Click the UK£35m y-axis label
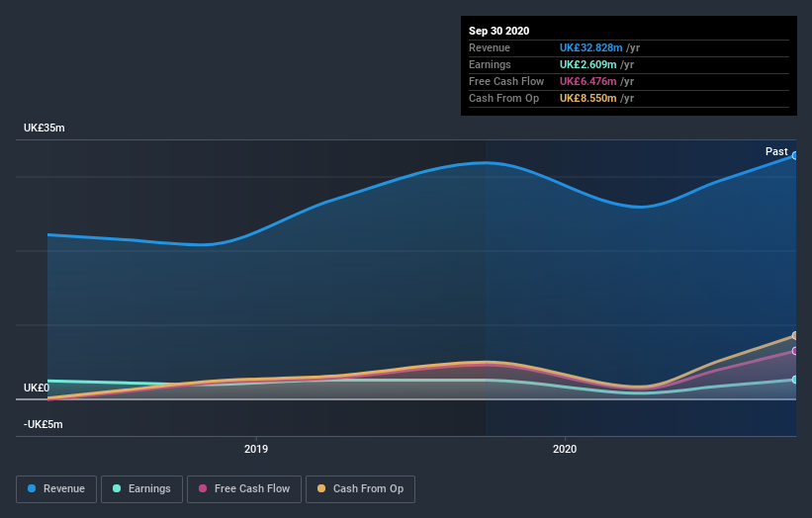Screen dimensions: 812x518 (45, 128)
